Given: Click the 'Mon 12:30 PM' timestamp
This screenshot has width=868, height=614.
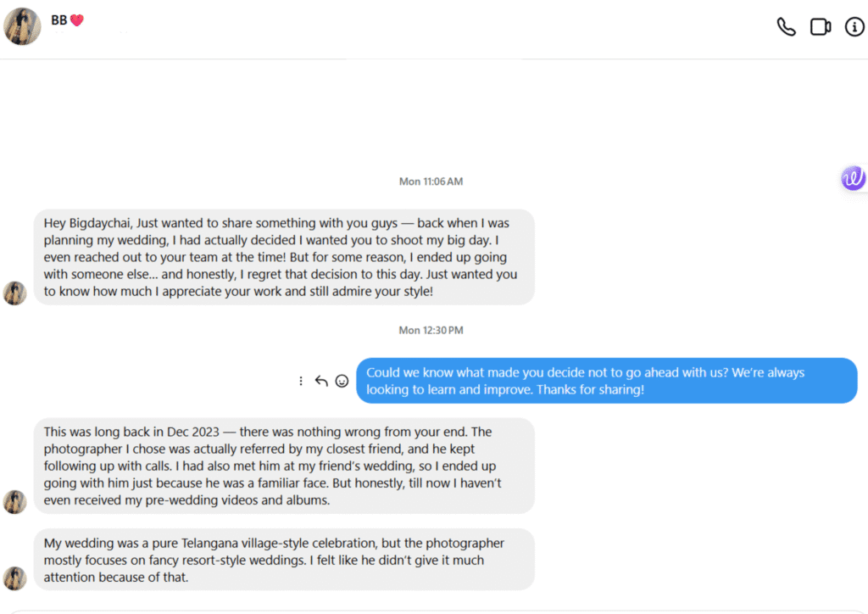Looking at the screenshot, I should [x=431, y=330].
